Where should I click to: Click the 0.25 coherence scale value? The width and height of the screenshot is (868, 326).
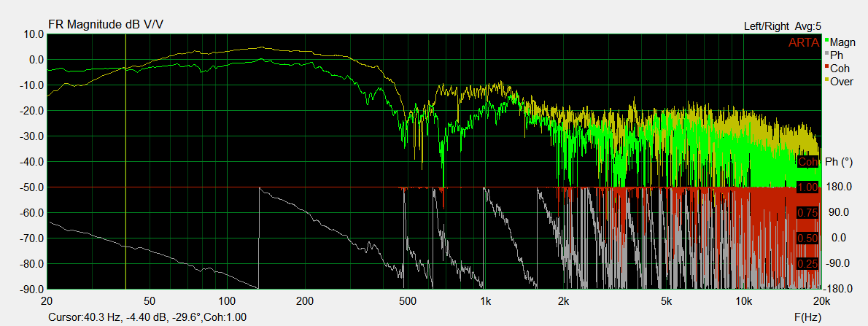[x=807, y=264]
